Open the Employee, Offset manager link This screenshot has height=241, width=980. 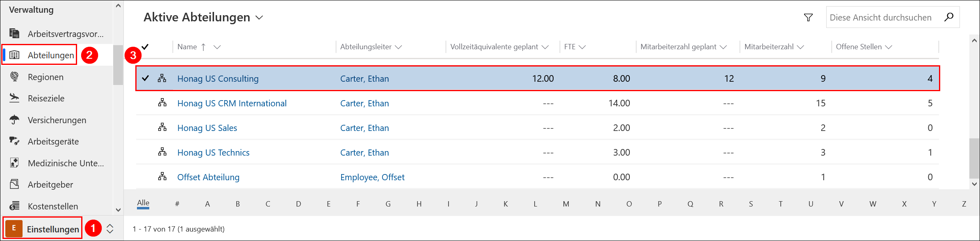372,177
